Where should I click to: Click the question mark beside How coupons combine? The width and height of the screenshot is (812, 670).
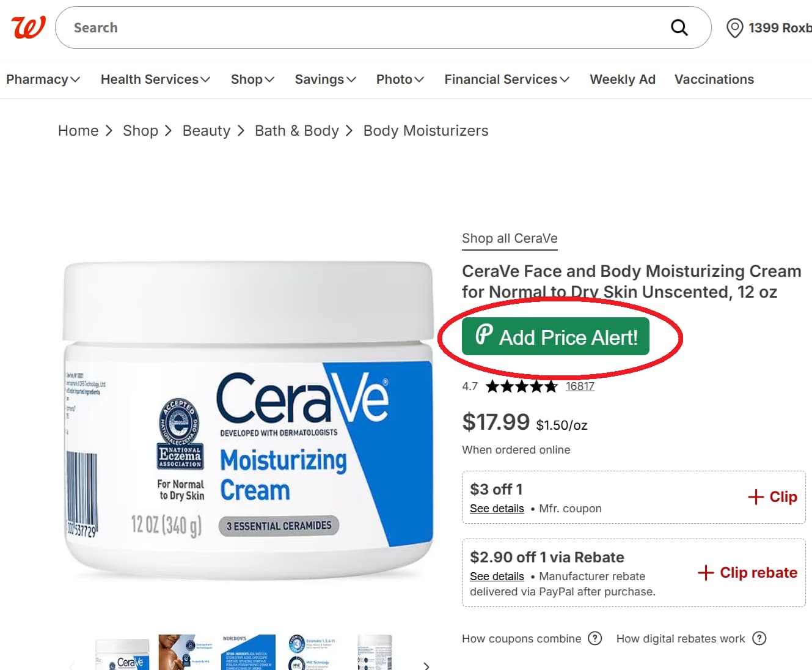point(594,638)
